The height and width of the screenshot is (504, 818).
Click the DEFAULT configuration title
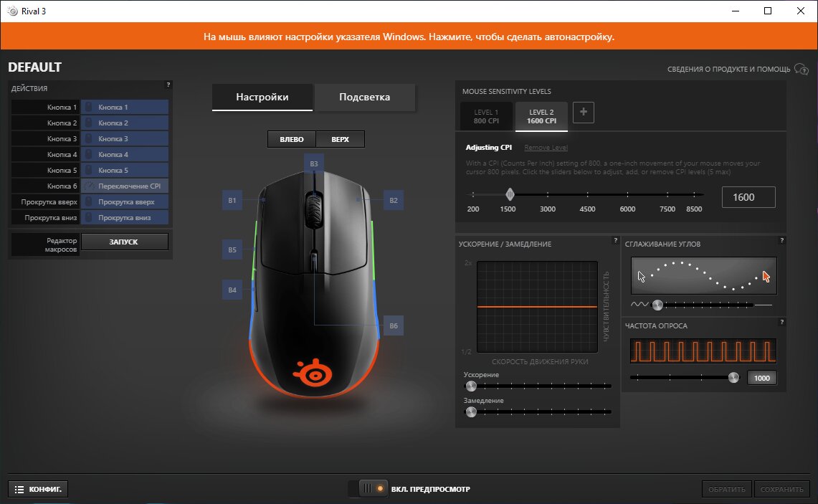pyautogui.click(x=35, y=67)
